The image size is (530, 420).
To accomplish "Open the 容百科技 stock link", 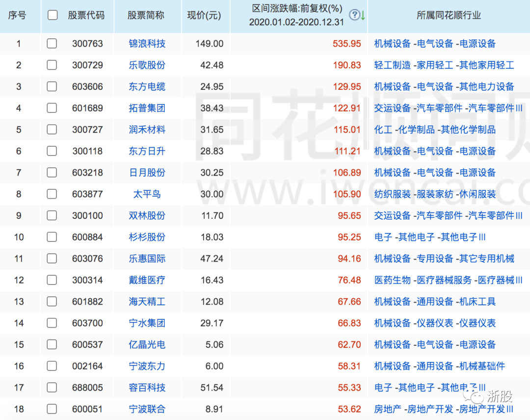I will point(146,387).
